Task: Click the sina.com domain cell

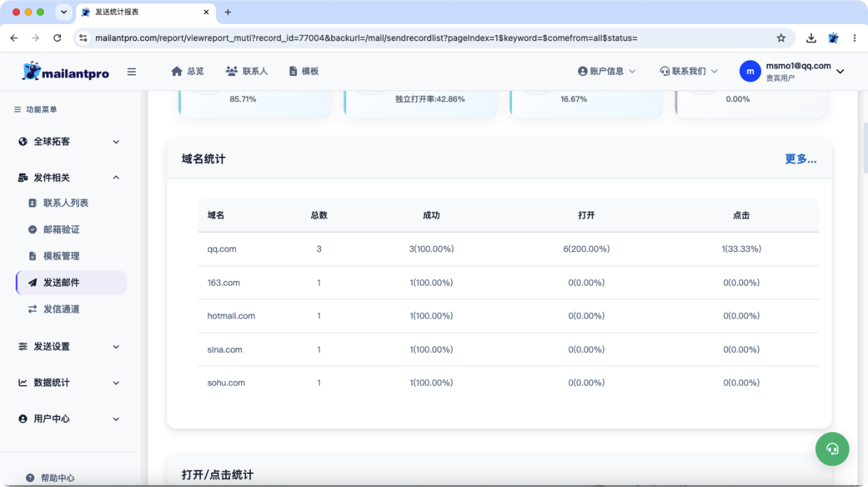Action: (225, 350)
